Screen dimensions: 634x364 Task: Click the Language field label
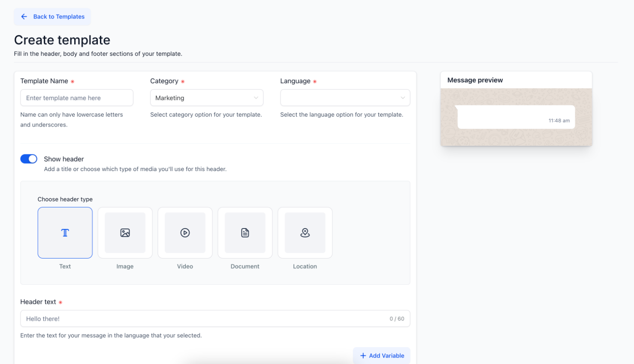pos(295,81)
